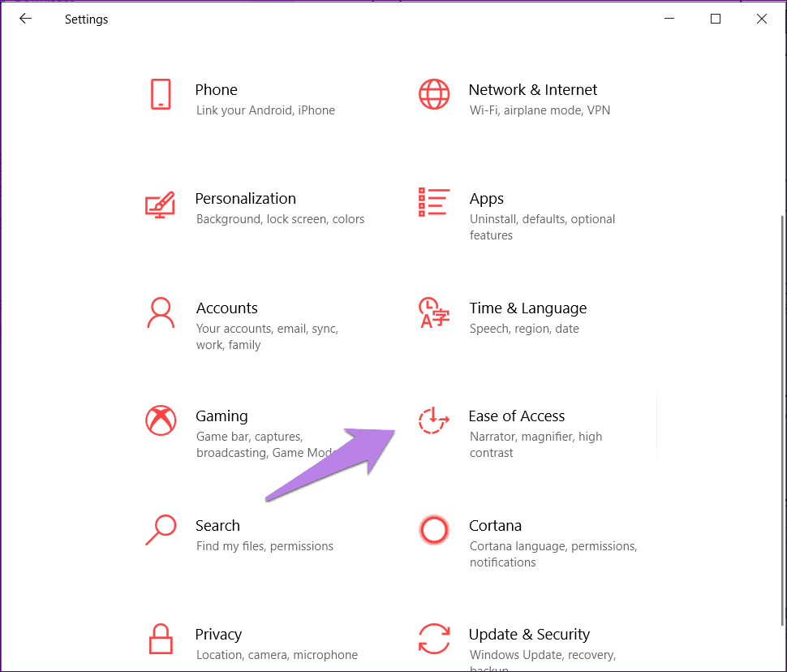
Task: Open Network & Internet title text
Action: tap(532, 89)
